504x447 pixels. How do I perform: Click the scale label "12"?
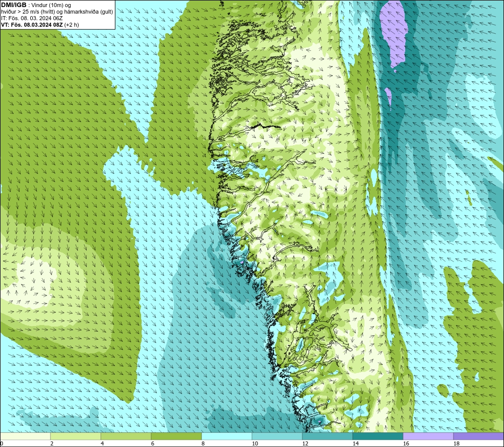point(305,444)
